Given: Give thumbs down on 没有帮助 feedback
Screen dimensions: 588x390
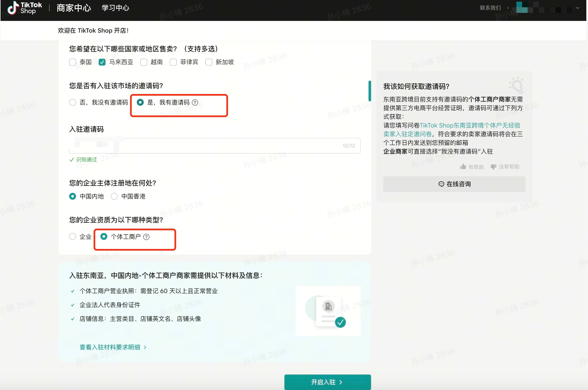Looking at the screenshot, I should [505, 166].
